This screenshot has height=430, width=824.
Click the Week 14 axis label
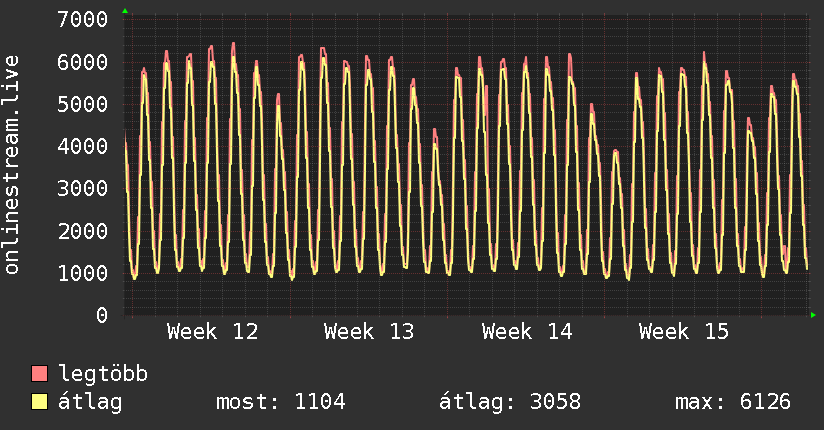point(527,331)
